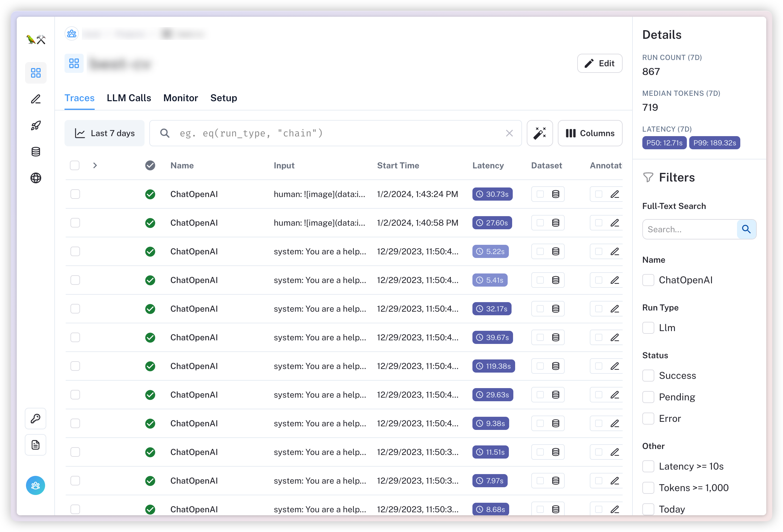Expand rows with the header chevron
The image size is (783, 532).
[95, 165]
